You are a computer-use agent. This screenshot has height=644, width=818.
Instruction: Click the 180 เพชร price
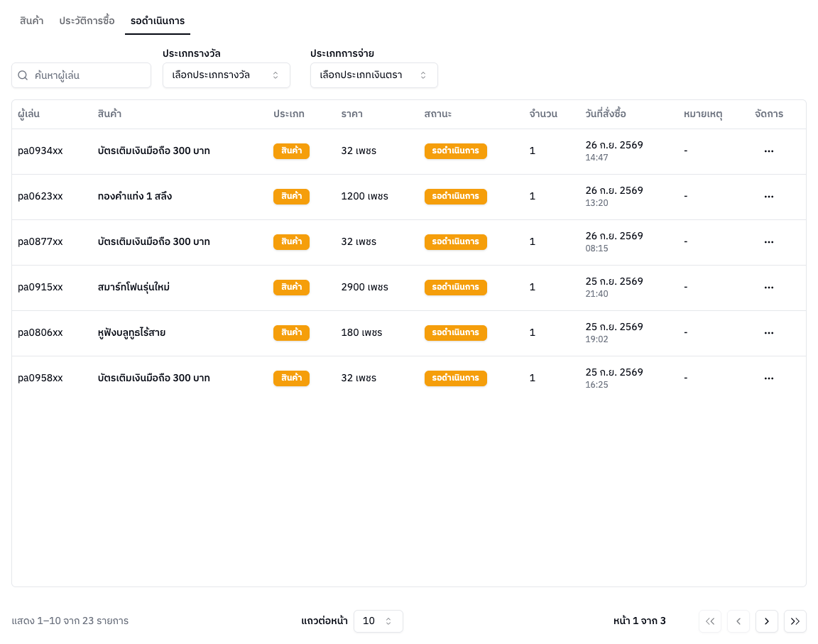(361, 333)
